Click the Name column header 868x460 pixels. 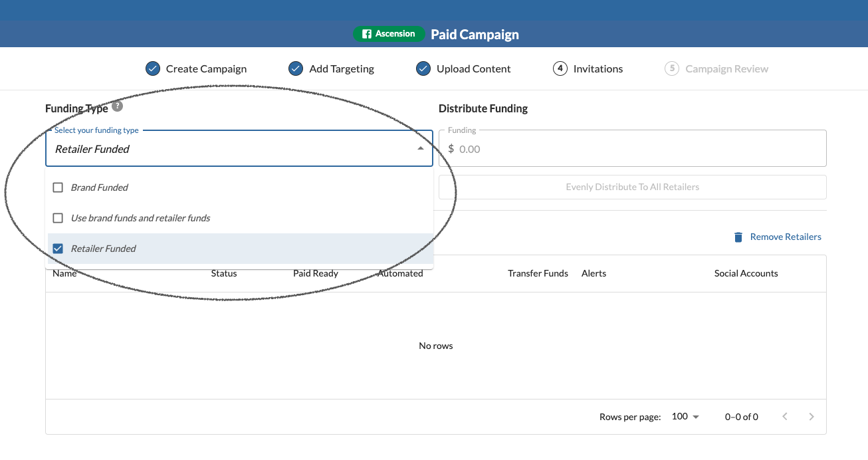[x=64, y=273]
